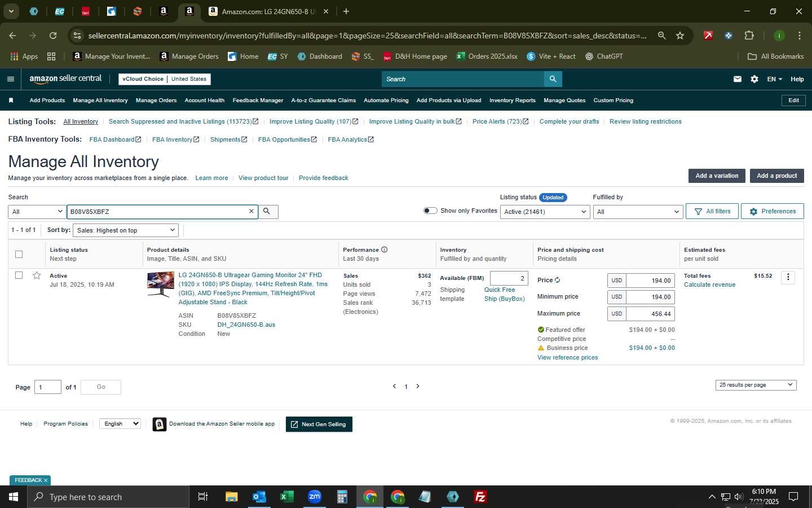Open FileZilla from the taskbar

click(480, 497)
